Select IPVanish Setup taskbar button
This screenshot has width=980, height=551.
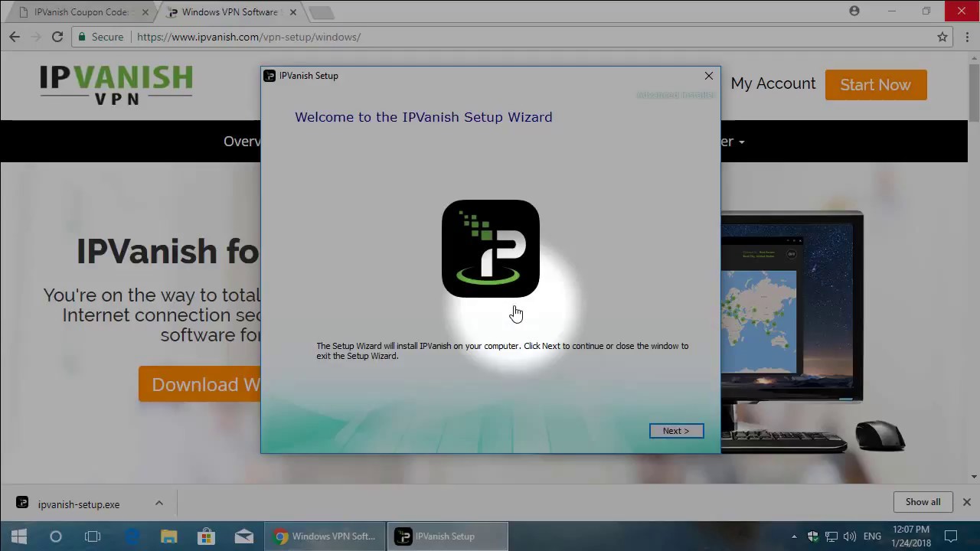pos(449,536)
